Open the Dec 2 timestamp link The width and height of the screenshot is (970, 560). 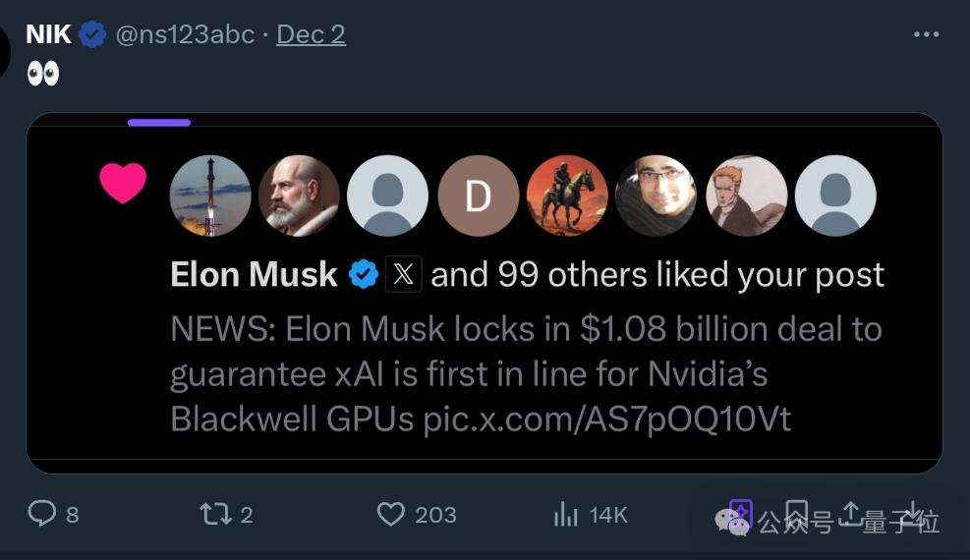coord(311,34)
